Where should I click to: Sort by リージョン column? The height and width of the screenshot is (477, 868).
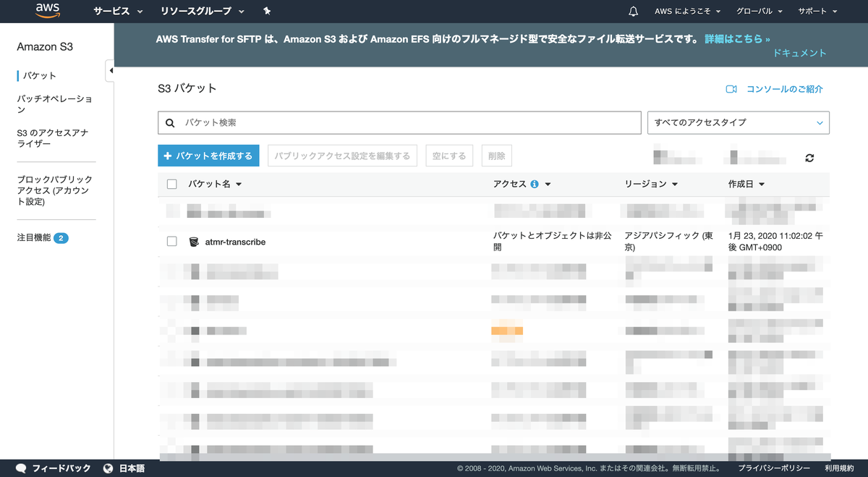[x=651, y=185]
